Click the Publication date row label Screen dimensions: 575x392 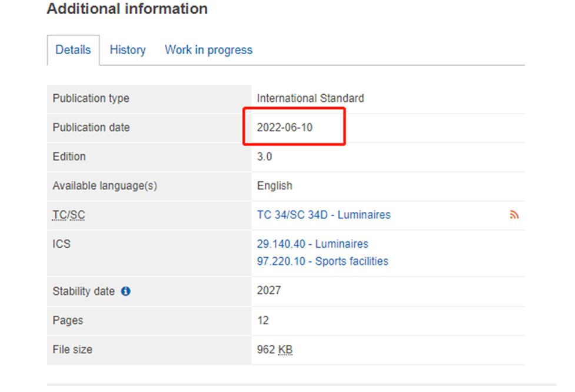click(91, 127)
